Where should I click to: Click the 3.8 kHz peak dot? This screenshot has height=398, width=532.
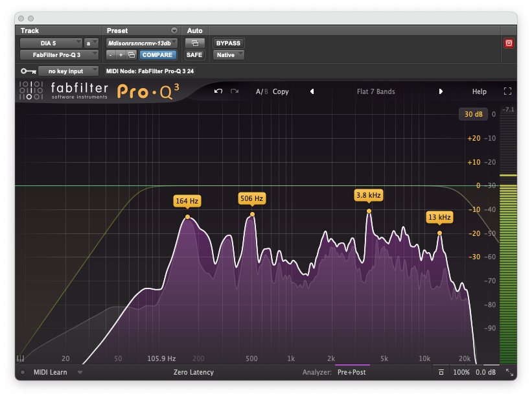click(x=369, y=211)
